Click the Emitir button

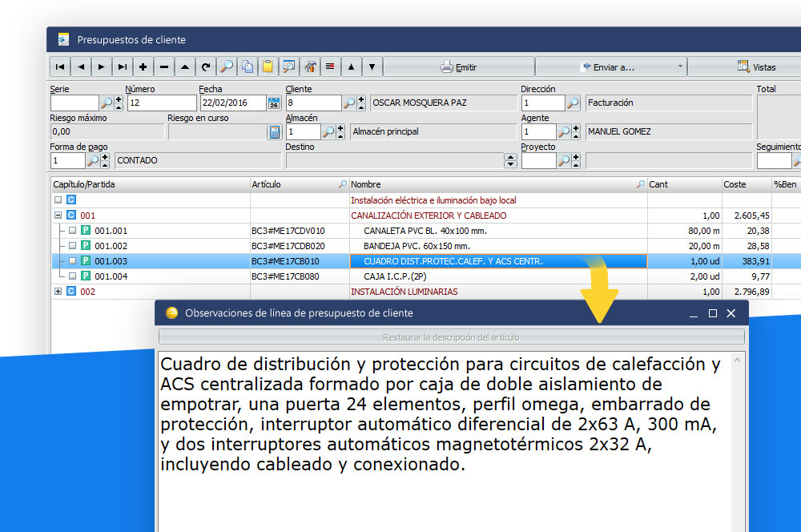click(x=458, y=67)
